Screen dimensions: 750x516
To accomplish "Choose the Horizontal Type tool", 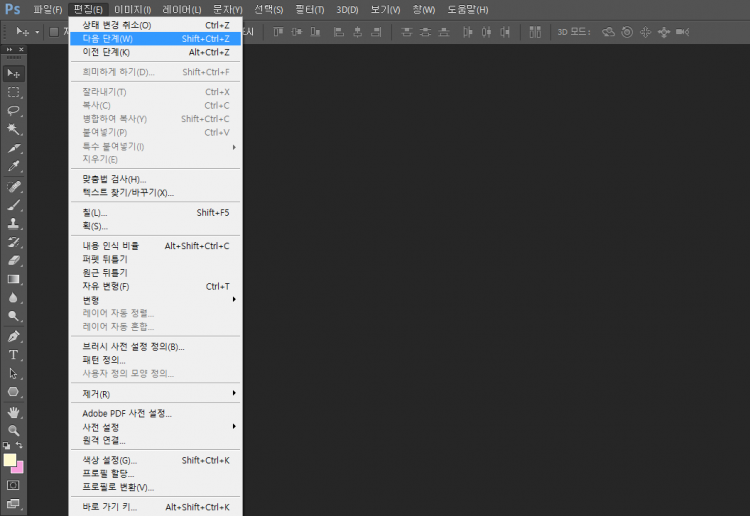I will coord(14,354).
